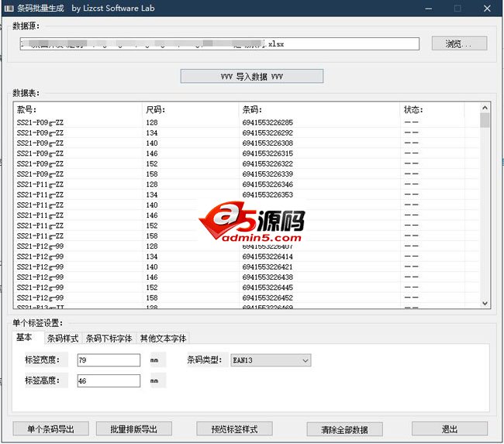This screenshot has width=504, height=444.
Task: Close the barcode generator window
Action: 487,9
